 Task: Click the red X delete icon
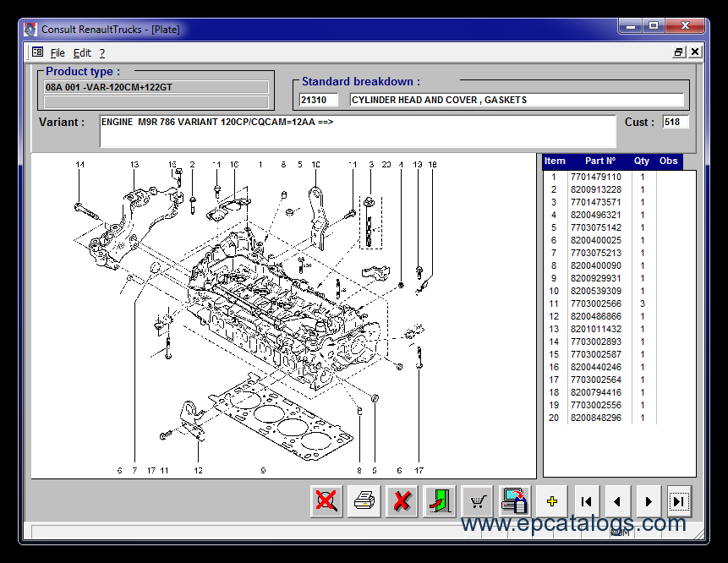(x=402, y=501)
